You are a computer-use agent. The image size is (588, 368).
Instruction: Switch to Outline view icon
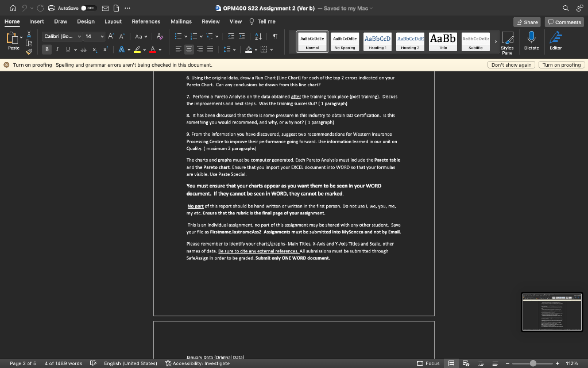pyautogui.click(x=481, y=363)
